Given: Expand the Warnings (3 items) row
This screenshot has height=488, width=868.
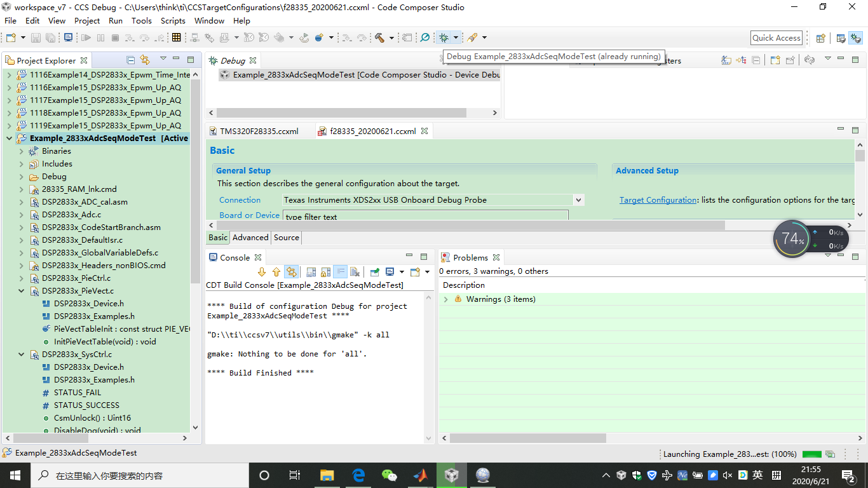Looking at the screenshot, I should click(445, 299).
